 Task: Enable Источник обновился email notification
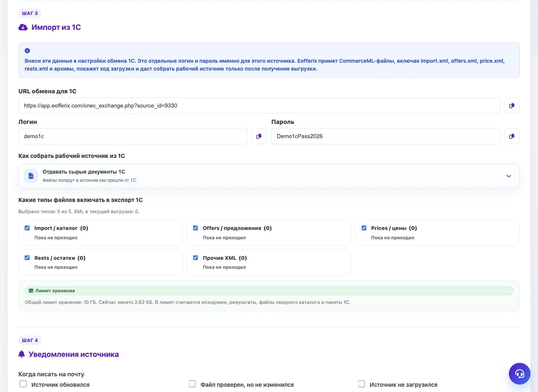[23, 384]
